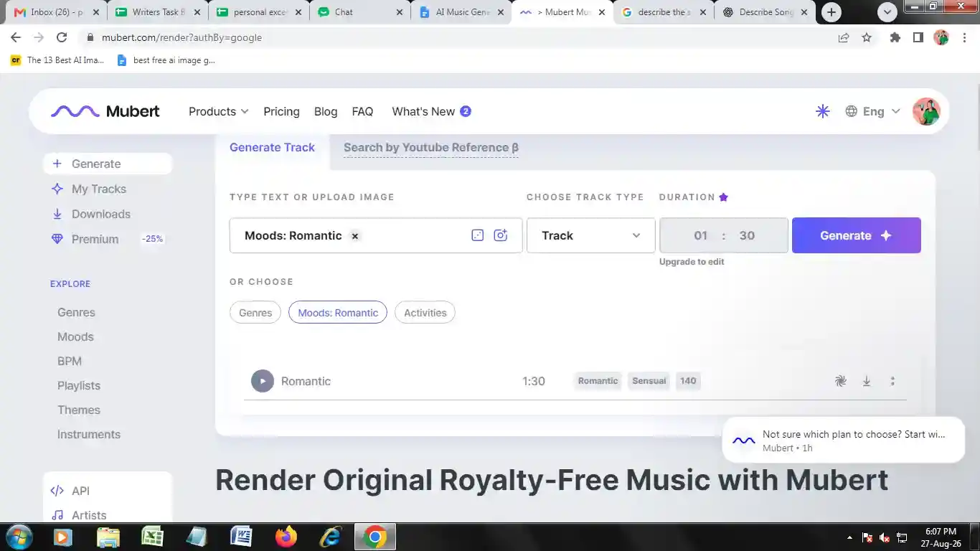Open the Premium plan page
Viewport: 980px width, 551px height.
point(95,239)
